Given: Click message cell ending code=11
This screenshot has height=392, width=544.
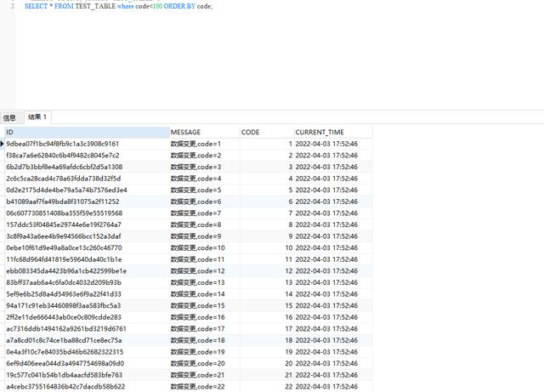Looking at the screenshot, I should pyautogui.click(x=204, y=259).
